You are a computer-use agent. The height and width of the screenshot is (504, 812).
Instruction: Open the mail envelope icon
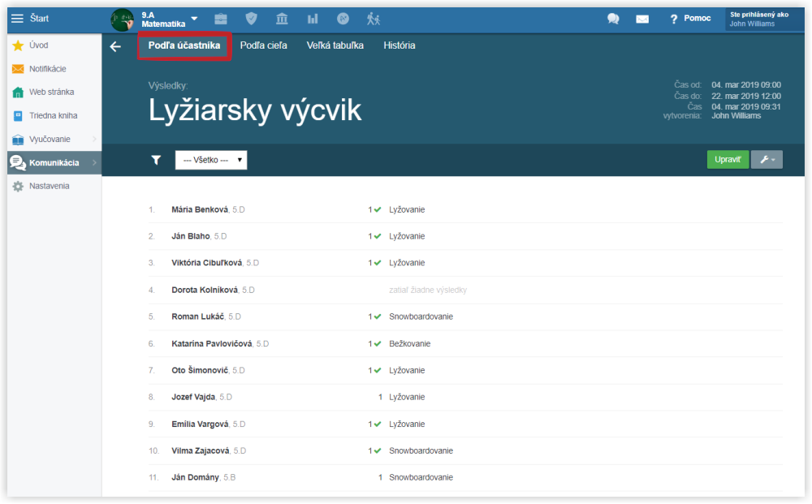(642, 19)
